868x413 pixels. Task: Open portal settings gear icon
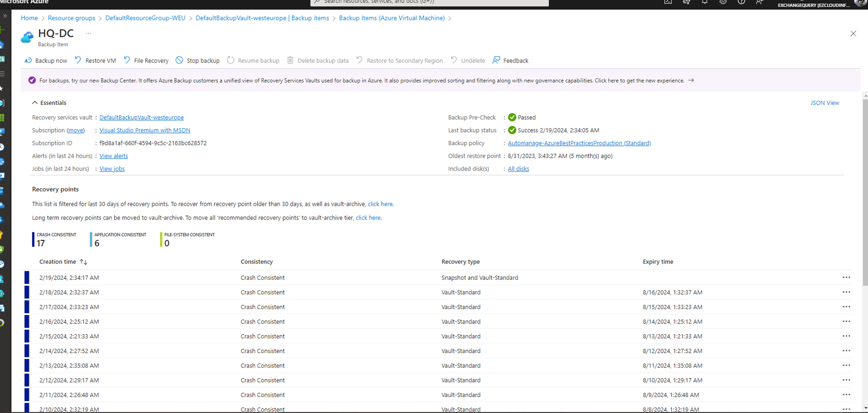click(x=723, y=2)
